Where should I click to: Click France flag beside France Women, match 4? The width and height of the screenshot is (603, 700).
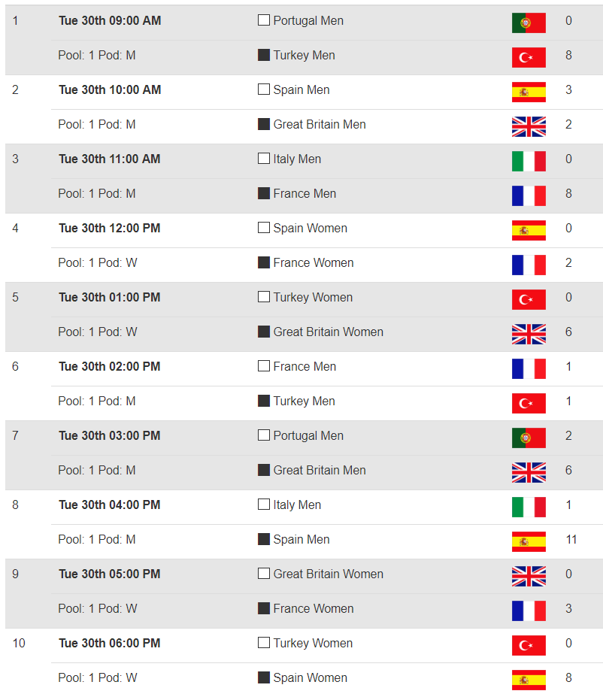(x=529, y=265)
